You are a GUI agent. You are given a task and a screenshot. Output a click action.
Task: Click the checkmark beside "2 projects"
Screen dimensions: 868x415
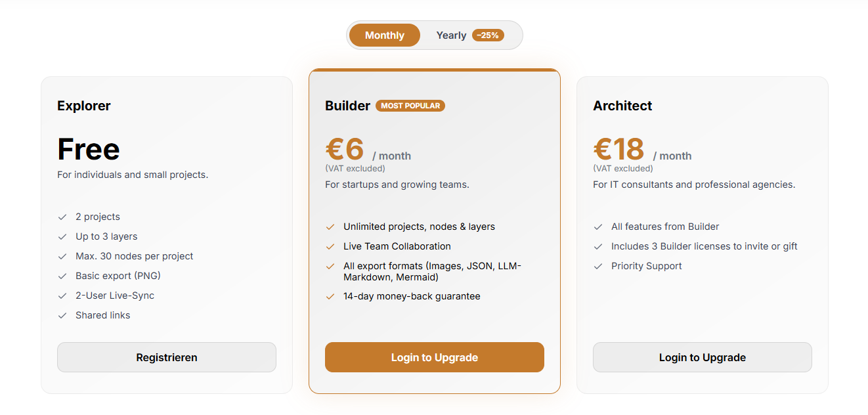tap(63, 217)
